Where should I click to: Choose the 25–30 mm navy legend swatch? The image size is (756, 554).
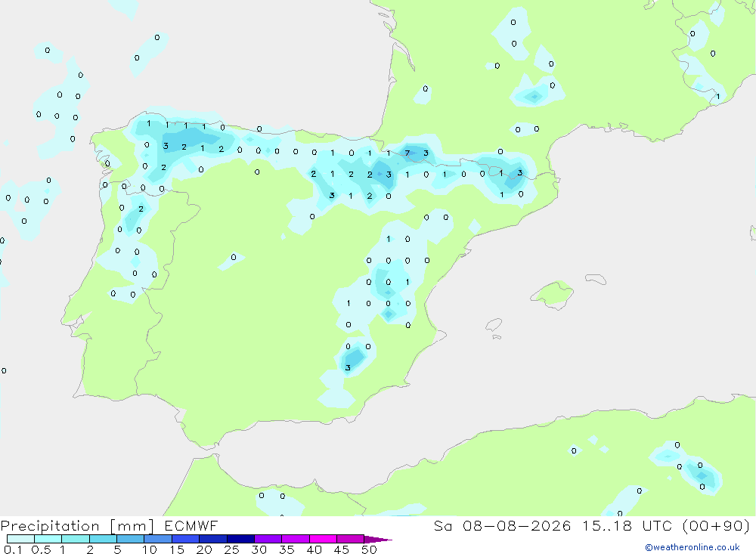tap(240, 539)
